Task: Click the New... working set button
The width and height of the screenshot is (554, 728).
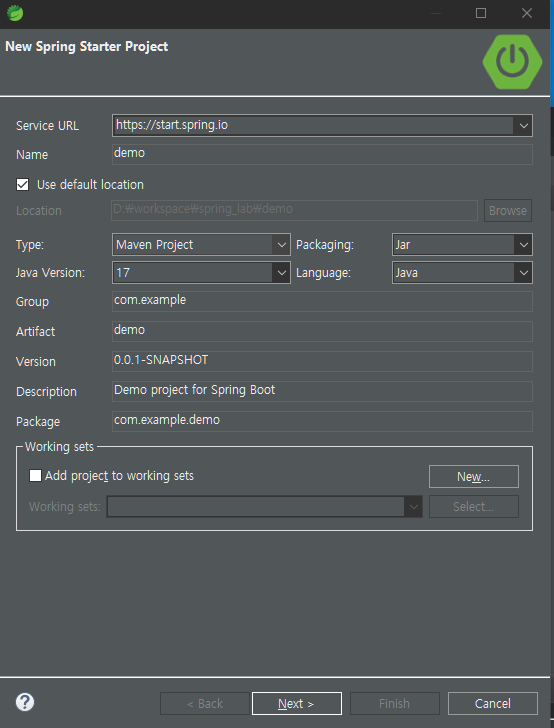Action: [x=474, y=476]
